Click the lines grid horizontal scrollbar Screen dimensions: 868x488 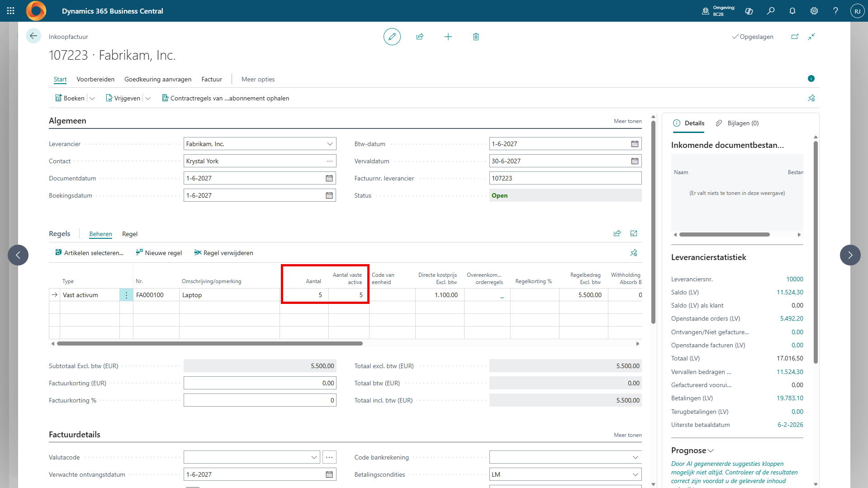click(209, 344)
